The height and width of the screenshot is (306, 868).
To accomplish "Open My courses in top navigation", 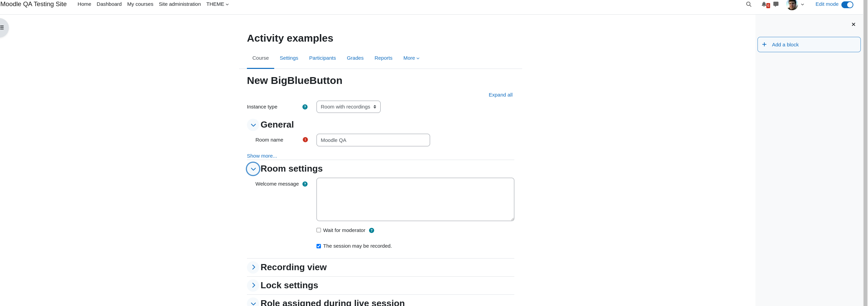I will [x=140, y=4].
